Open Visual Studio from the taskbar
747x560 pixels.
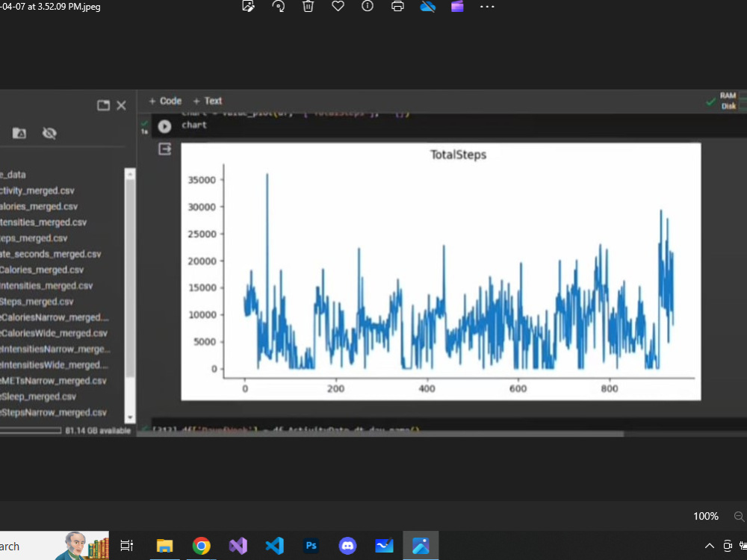pos(238,546)
